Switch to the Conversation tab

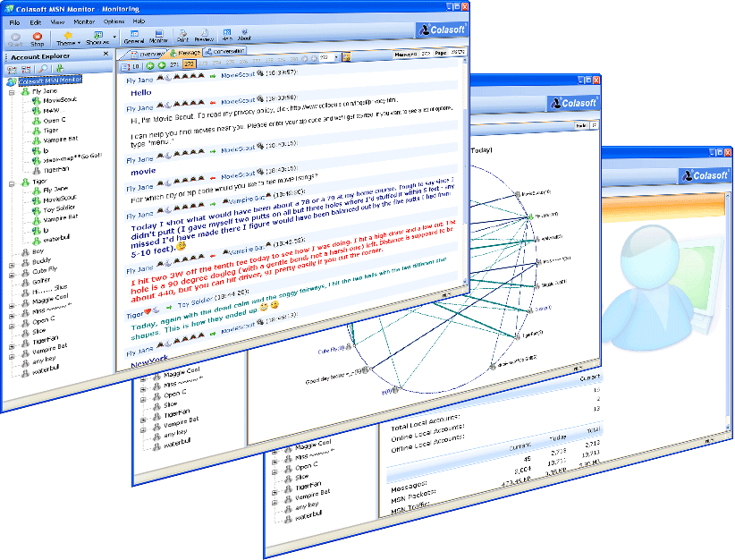coord(225,51)
